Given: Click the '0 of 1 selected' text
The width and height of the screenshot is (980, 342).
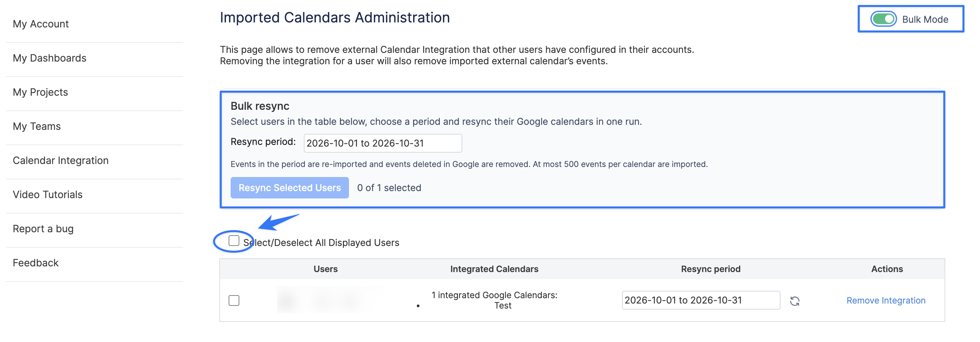Looking at the screenshot, I should click(389, 188).
